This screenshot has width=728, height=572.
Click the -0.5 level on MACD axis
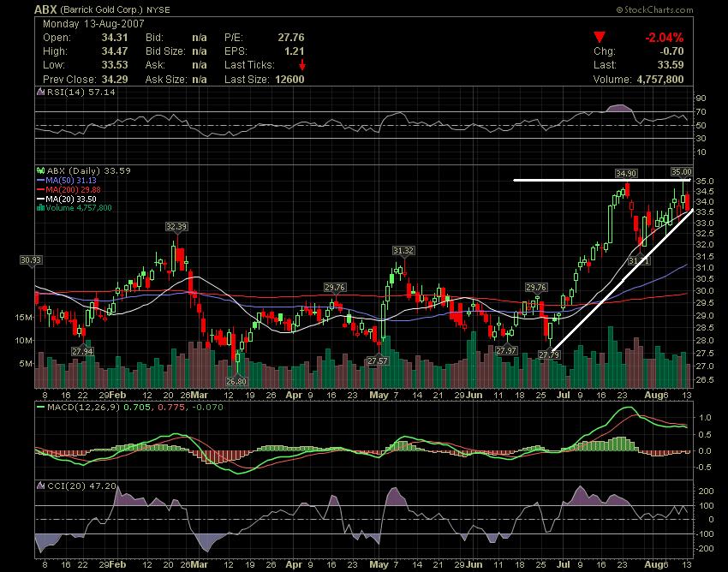(704, 467)
